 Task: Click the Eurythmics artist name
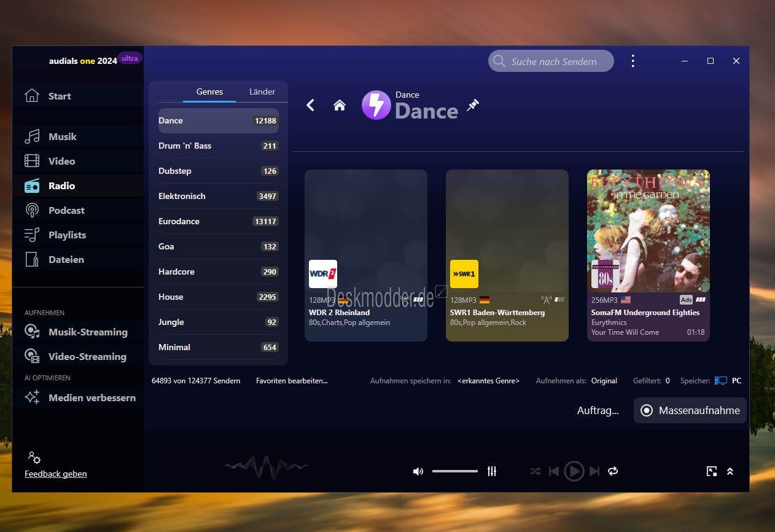[x=609, y=323]
